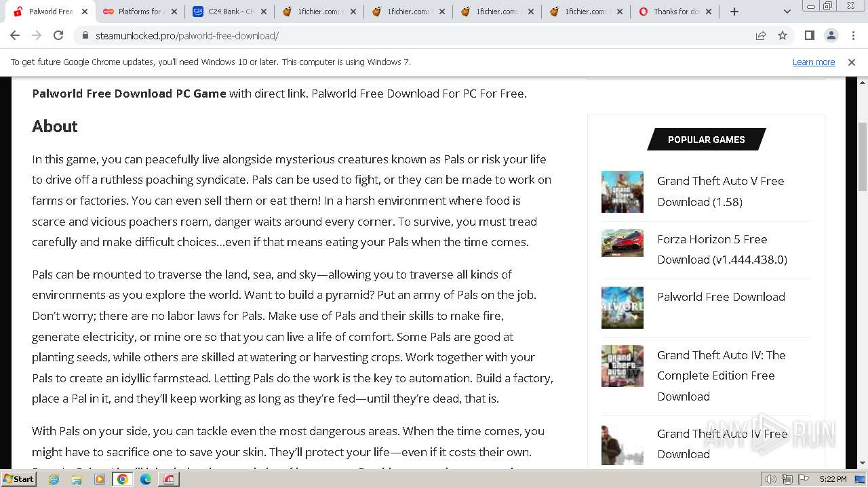The image size is (868, 488).
Task: Go forward to the next page
Action: [37, 35]
